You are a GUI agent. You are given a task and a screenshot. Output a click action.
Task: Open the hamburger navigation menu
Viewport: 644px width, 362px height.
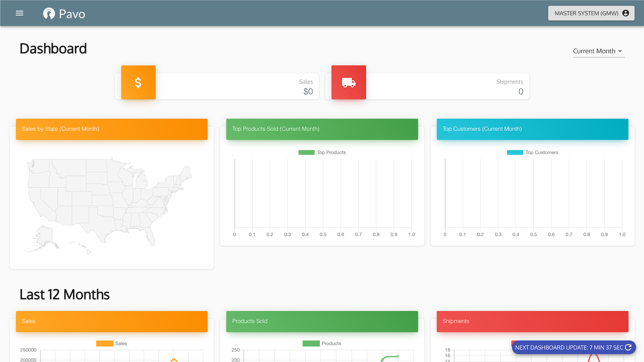(19, 13)
